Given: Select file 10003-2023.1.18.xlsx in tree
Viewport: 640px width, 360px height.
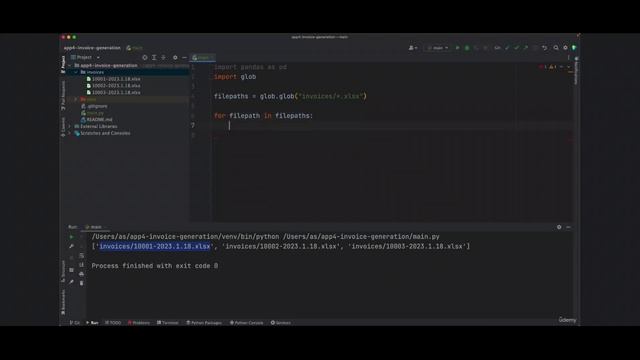Looking at the screenshot, I should tap(113, 93).
